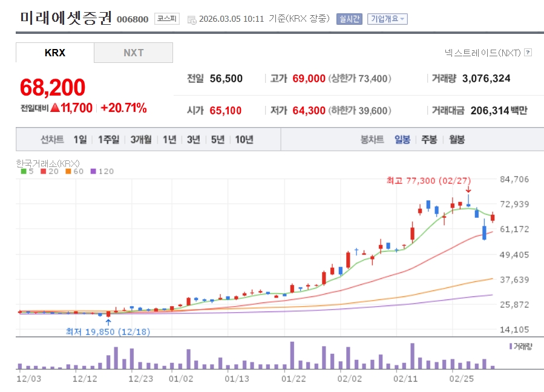
Task: Click the red arrow at 최고 77,300 marker
Action: pyautogui.click(x=468, y=189)
